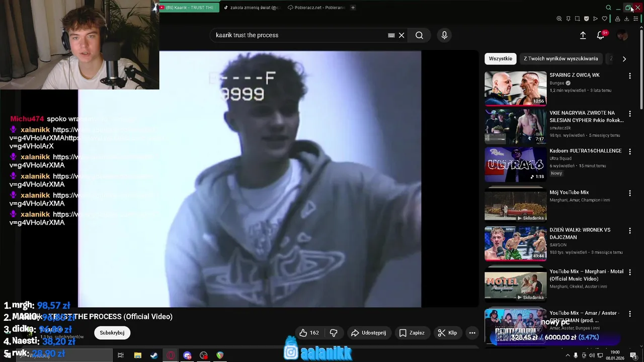Open File Explorer from the taskbar

[x=137, y=355]
